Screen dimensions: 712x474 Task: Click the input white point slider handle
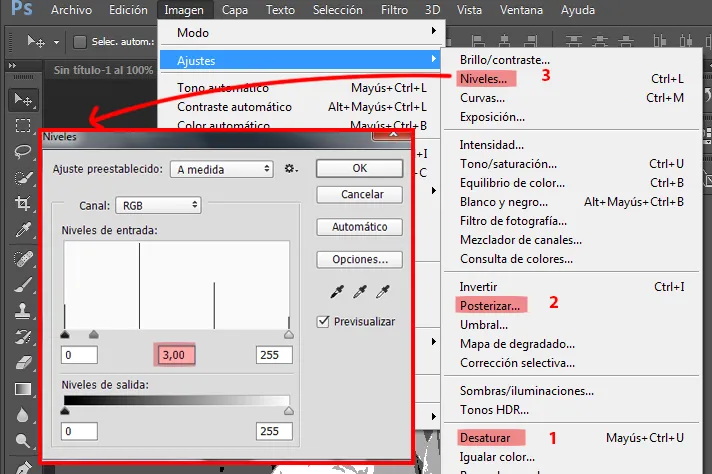289,335
